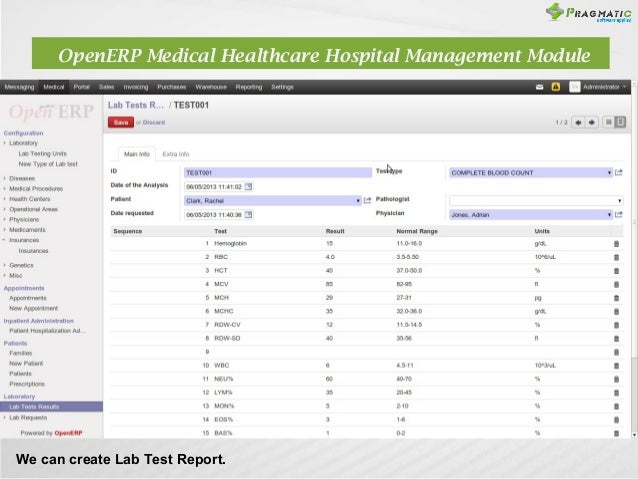Screen dimensions: 638x479
Task: Open the Warehouse menu
Action: point(211,87)
